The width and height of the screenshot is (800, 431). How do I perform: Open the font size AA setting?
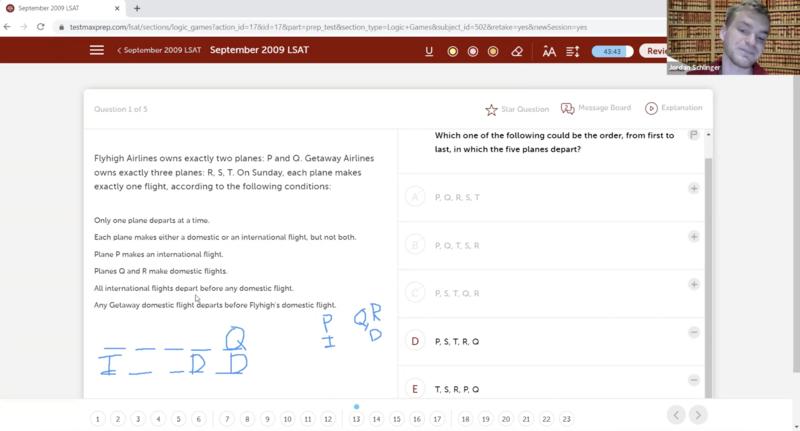click(x=549, y=51)
